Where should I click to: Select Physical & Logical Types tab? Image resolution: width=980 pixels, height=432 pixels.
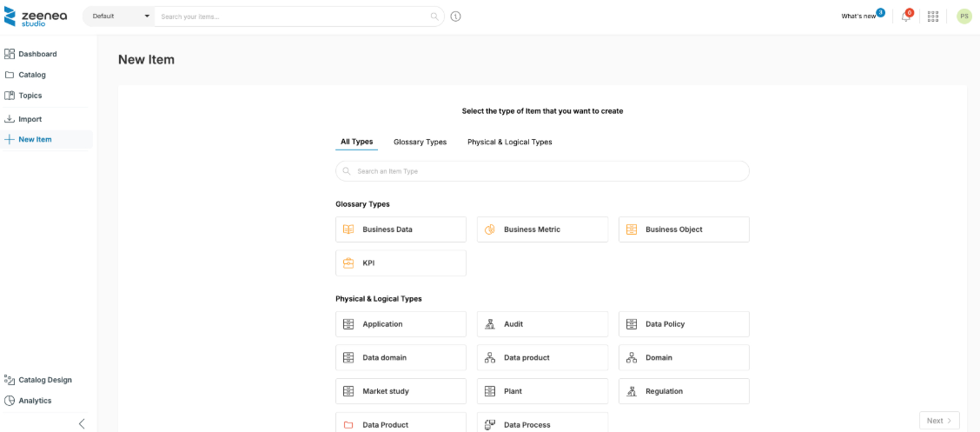(509, 142)
